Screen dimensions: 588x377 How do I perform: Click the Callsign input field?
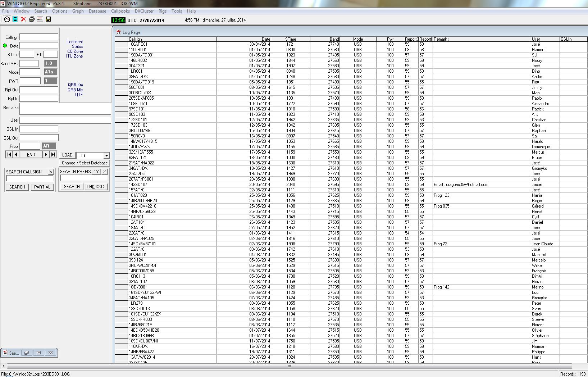click(39, 37)
